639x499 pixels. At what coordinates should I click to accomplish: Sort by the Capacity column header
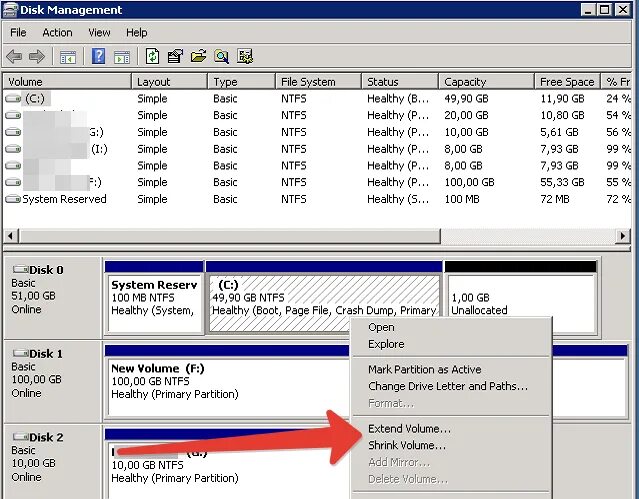pyautogui.click(x=487, y=82)
